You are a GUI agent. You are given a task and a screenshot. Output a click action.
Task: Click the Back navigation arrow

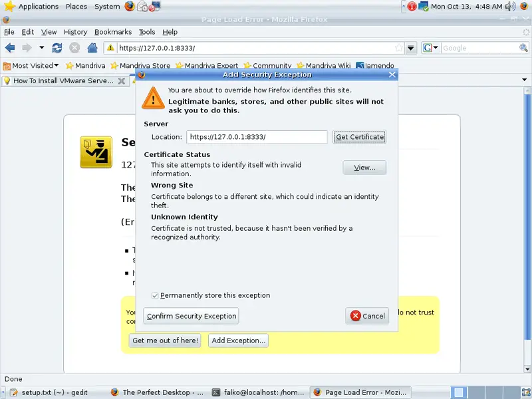click(x=10, y=48)
